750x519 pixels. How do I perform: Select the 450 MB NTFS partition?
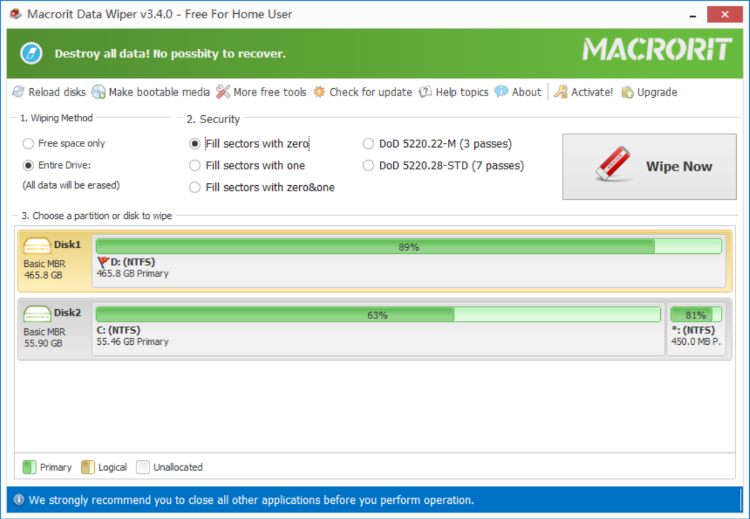(694, 315)
